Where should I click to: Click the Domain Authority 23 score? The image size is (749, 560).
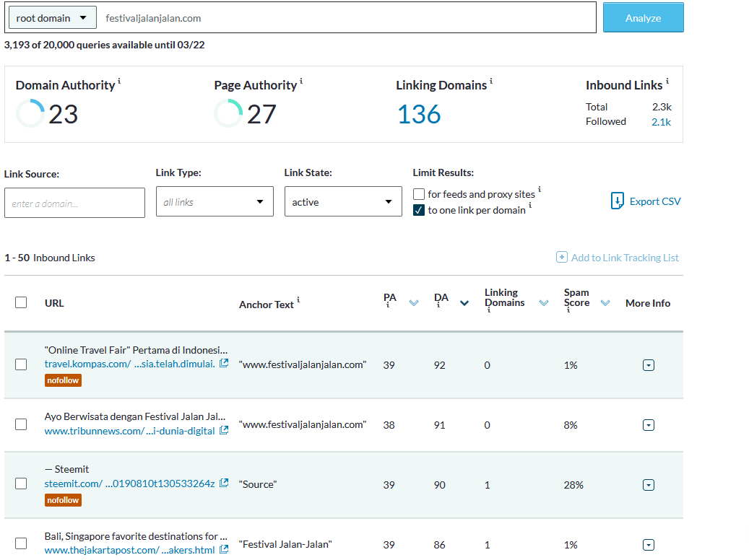(x=63, y=114)
